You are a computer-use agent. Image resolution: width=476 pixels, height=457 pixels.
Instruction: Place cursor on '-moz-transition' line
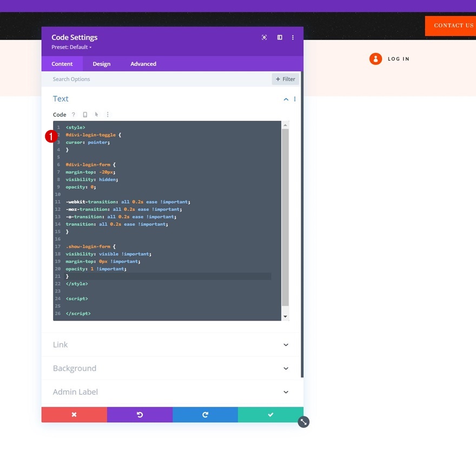pos(124,210)
